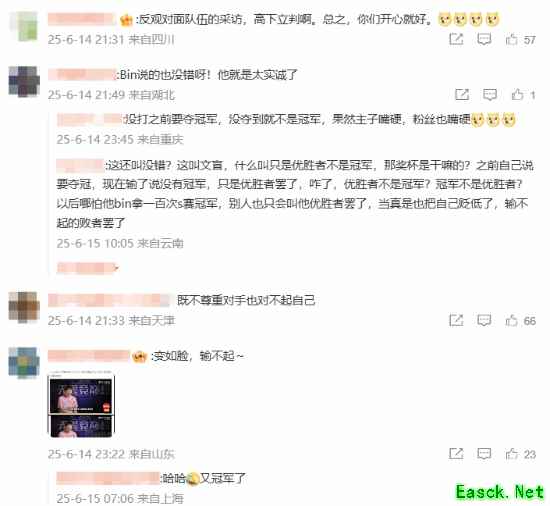Share the Hubei comment posted at 21:49
The image size is (550, 506).
[x=462, y=94]
